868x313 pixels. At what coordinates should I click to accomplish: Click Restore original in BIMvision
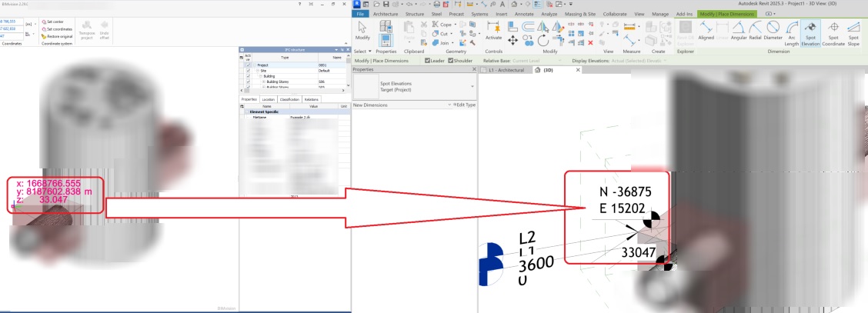pyautogui.click(x=56, y=36)
